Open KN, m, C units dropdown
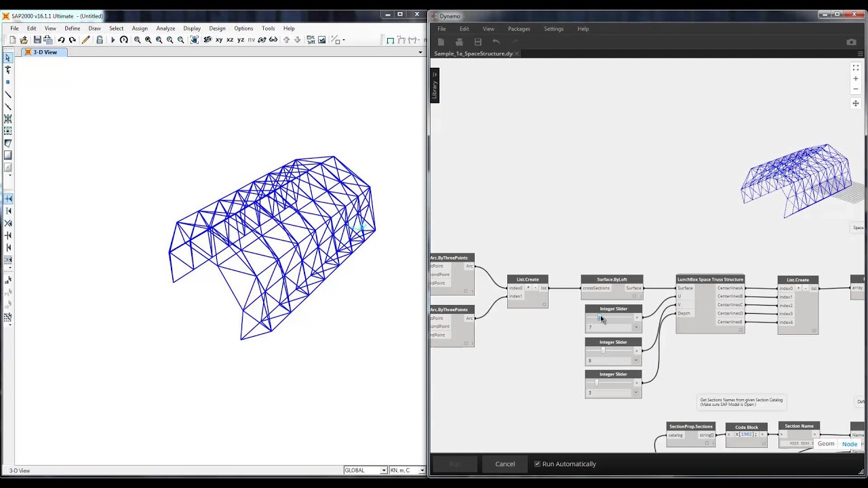868x488 pixels. pos(422,470)
